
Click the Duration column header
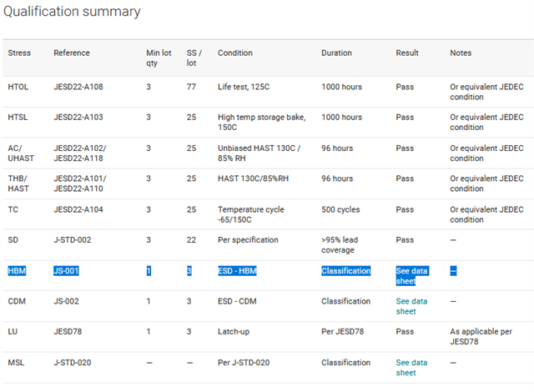pos(337,53)
